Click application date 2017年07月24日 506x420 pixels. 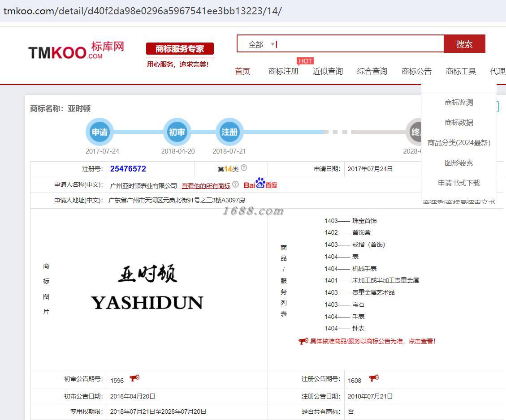(370, 169)
